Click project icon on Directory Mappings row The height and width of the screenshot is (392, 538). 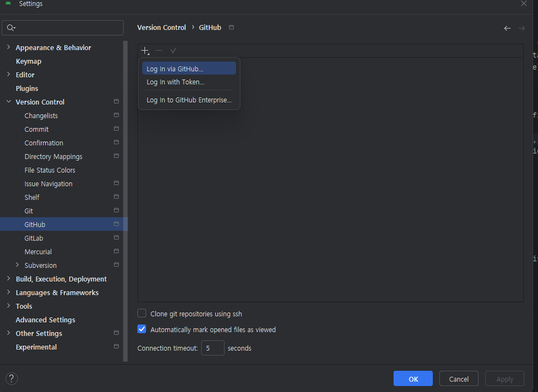tap(116, 156)
